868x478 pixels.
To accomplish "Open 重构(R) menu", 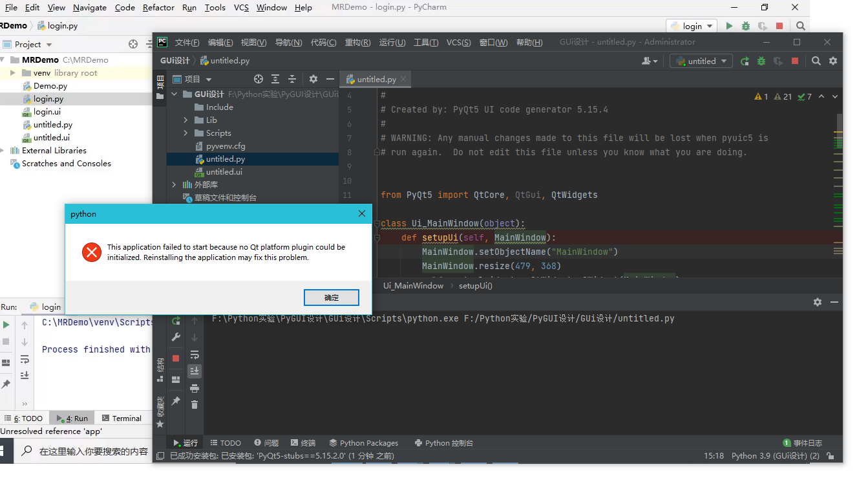I will coord(357,42).
